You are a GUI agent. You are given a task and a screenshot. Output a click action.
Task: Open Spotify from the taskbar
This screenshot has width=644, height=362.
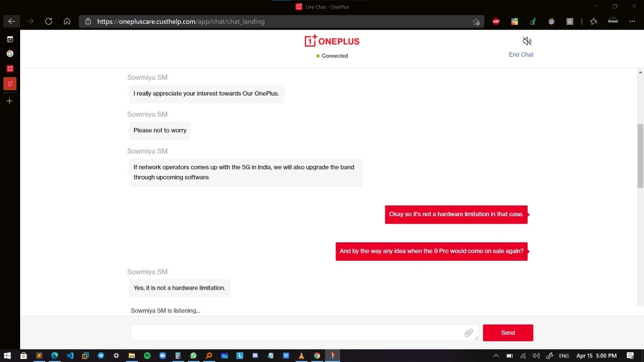click(x=147, y=355)
